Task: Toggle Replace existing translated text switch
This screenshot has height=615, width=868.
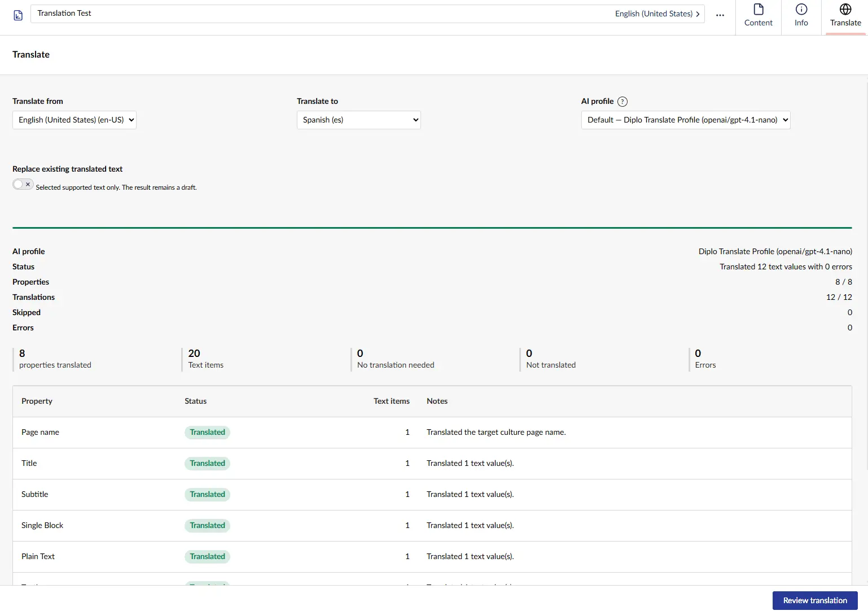Action: [x=23, y=184]
